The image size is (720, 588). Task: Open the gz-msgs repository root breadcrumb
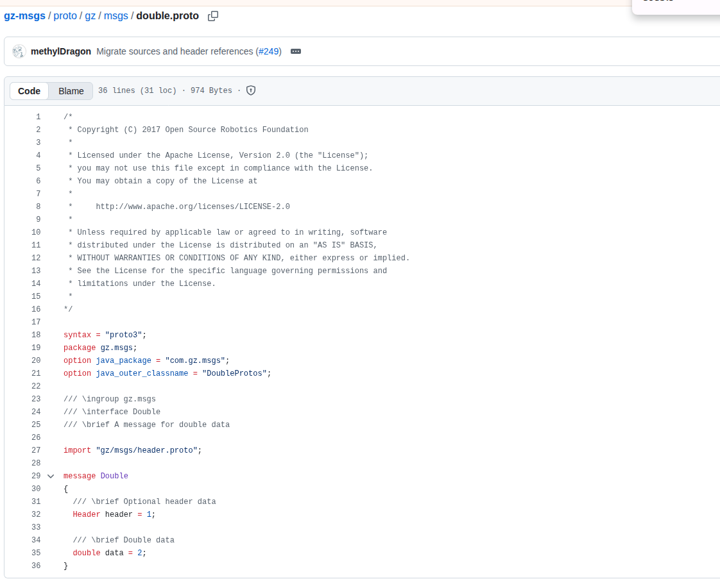coord(24,15)
